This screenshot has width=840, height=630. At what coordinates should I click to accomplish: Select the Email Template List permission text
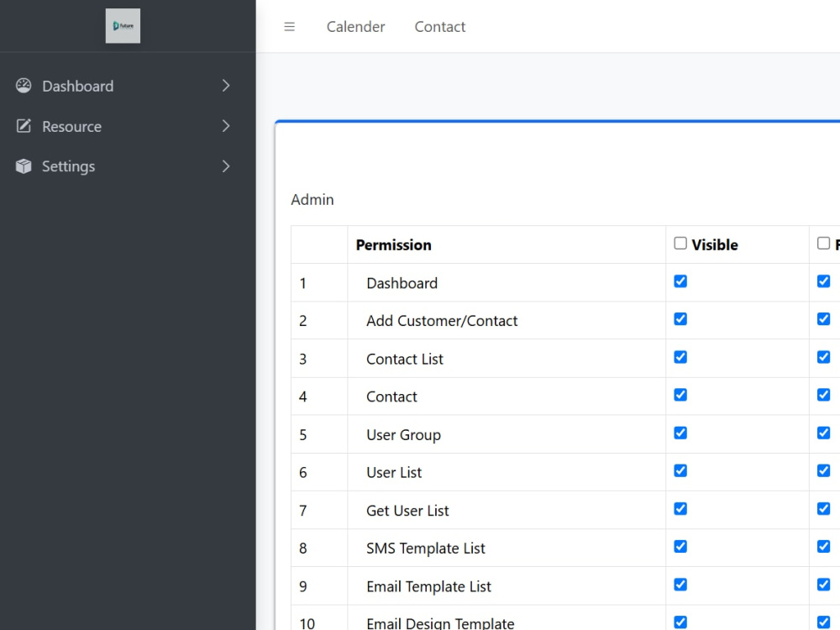(428, 586)
